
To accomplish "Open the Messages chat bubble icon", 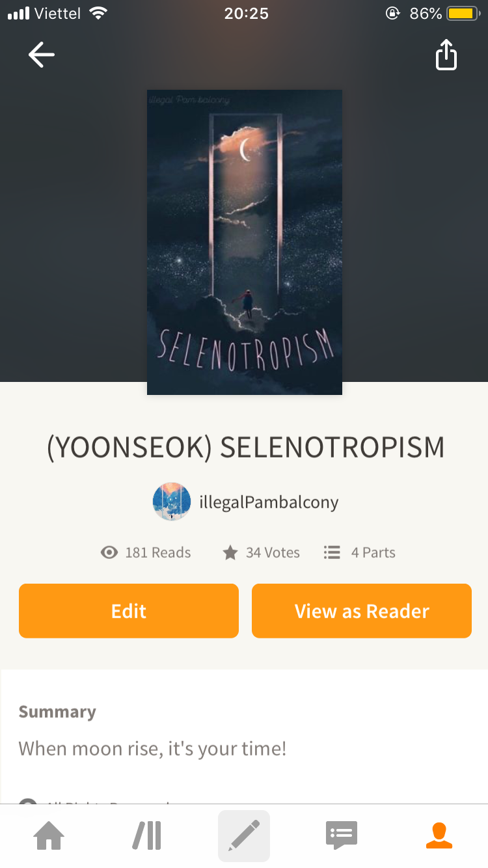I will click(x=342, y=835).
